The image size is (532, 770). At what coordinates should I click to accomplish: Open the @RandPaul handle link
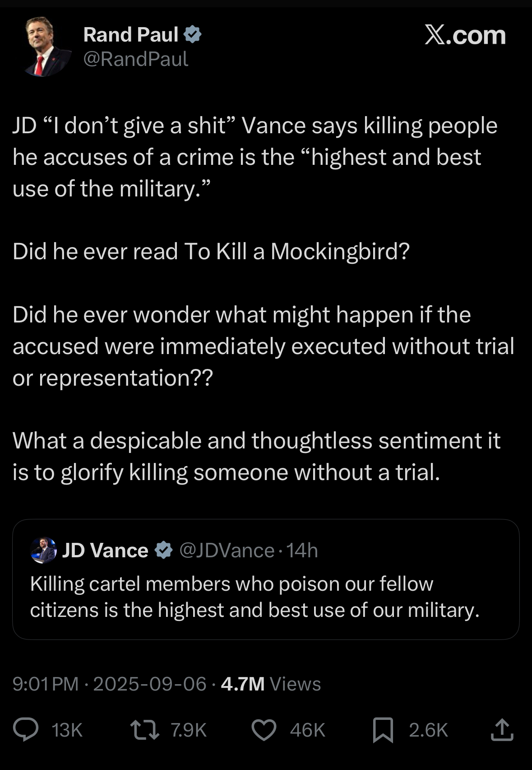pyautogui.click(x=136, y=59)
